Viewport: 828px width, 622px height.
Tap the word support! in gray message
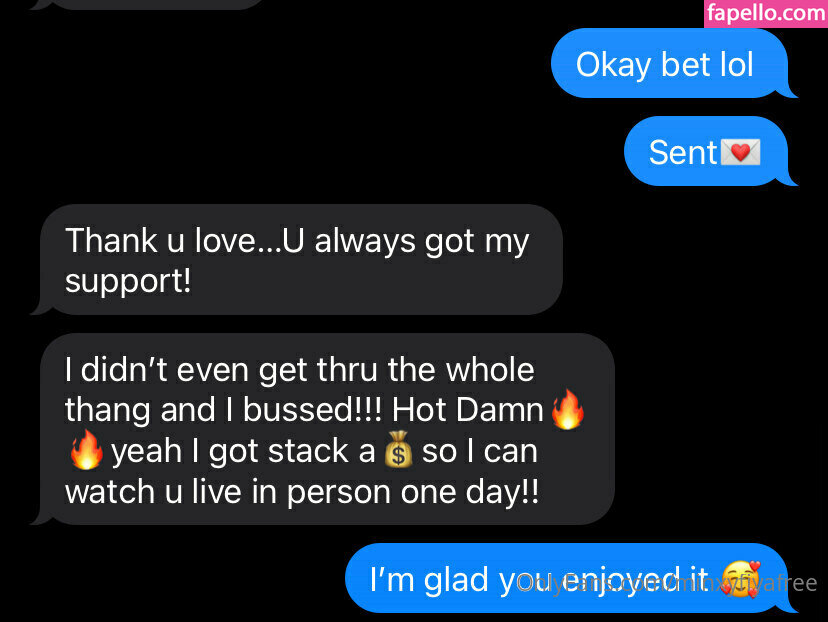(128, 281)
